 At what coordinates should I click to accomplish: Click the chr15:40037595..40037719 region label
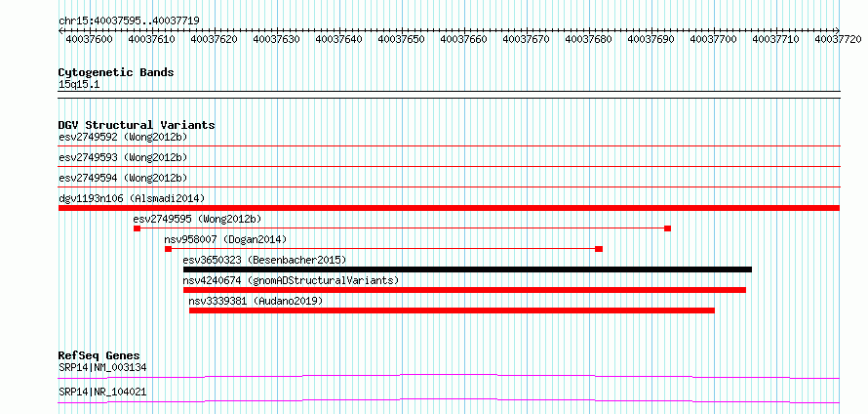click(x=129, y=21)
